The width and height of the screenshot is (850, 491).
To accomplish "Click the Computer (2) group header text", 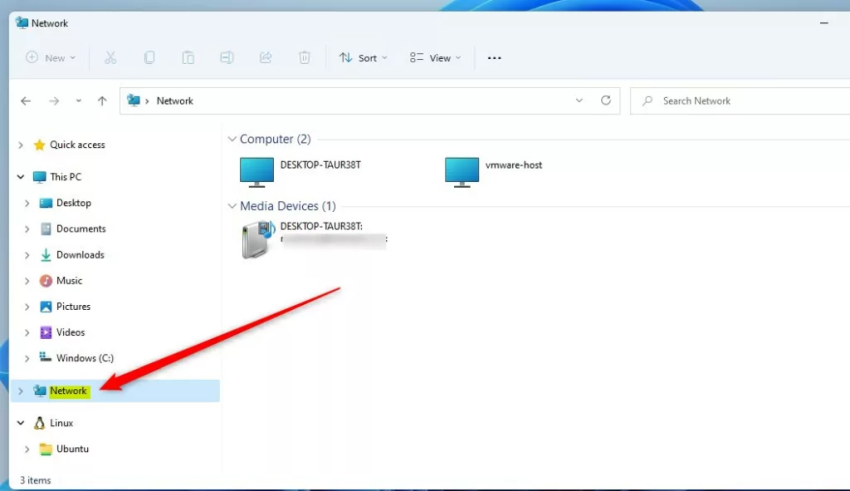I will coord(275,139).
